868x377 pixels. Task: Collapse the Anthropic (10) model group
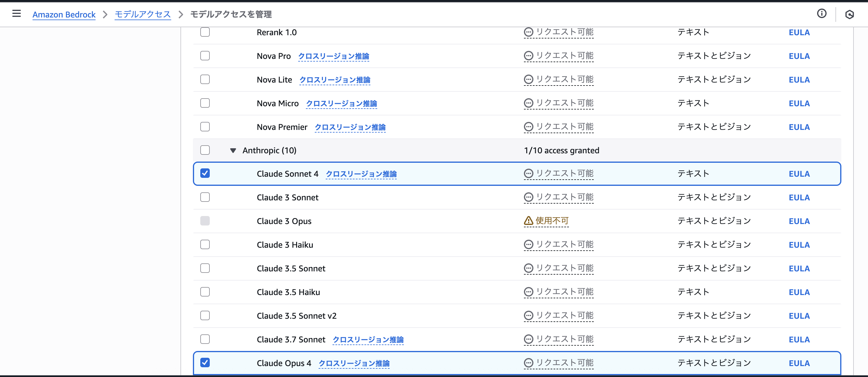[233, 150]
